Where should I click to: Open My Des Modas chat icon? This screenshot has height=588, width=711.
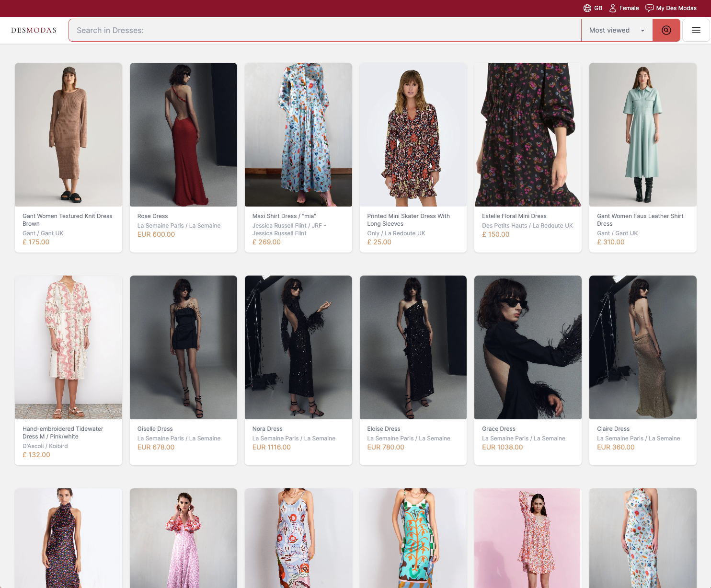pyautogui.click(x=650, y=8)
